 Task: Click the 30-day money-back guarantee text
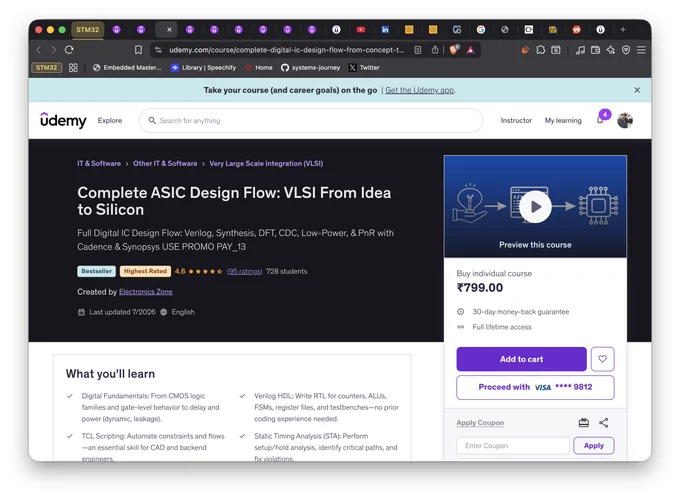520,312
